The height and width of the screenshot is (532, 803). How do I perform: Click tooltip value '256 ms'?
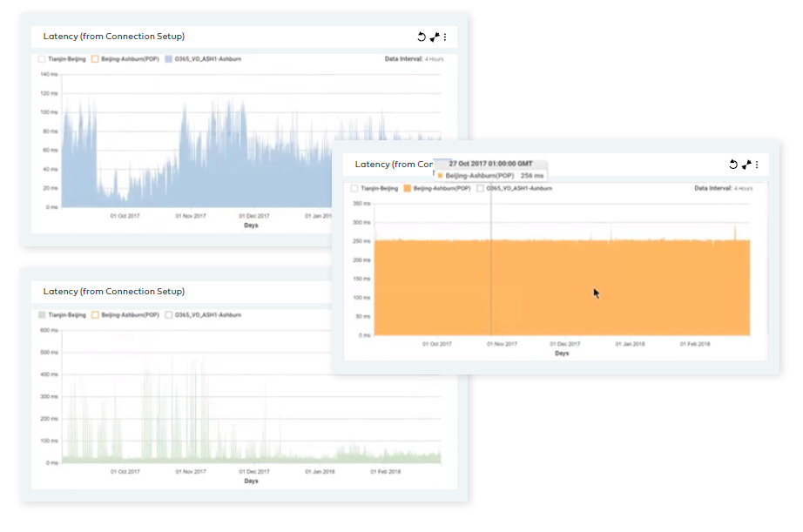(532, 176)
